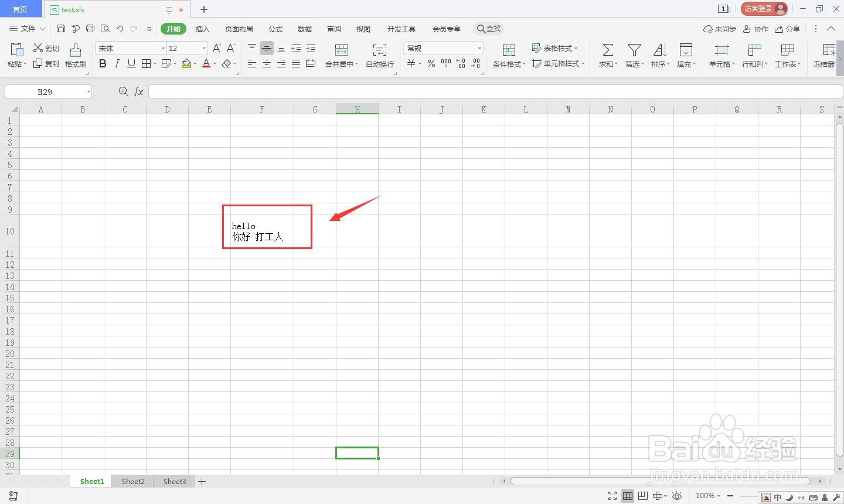Click the guest login (访客登录) button

coord(764,9)
